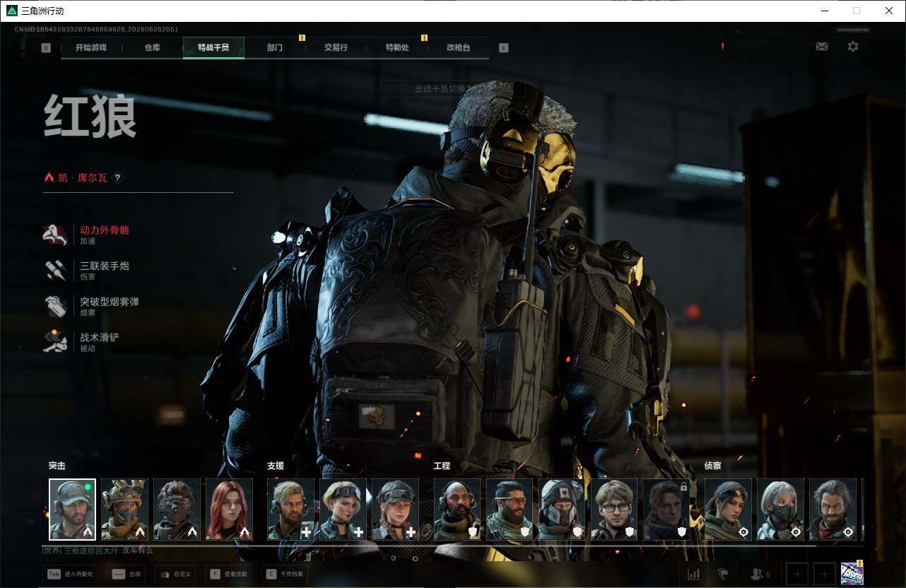Select the dark-haired female recon operator

point(728,510)
